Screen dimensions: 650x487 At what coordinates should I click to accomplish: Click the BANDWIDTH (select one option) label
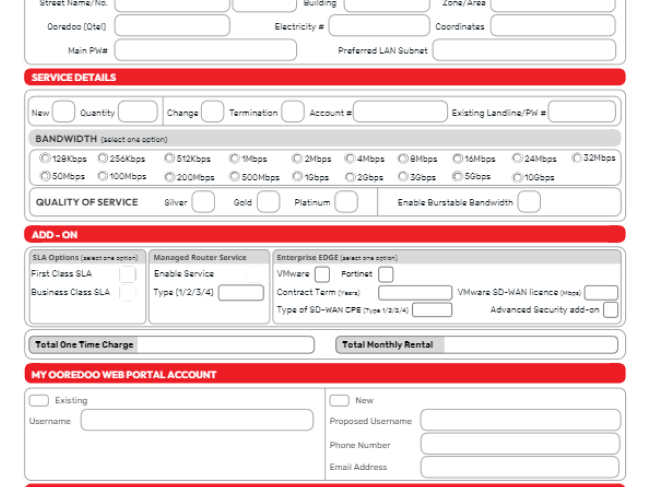pos(101,139)
